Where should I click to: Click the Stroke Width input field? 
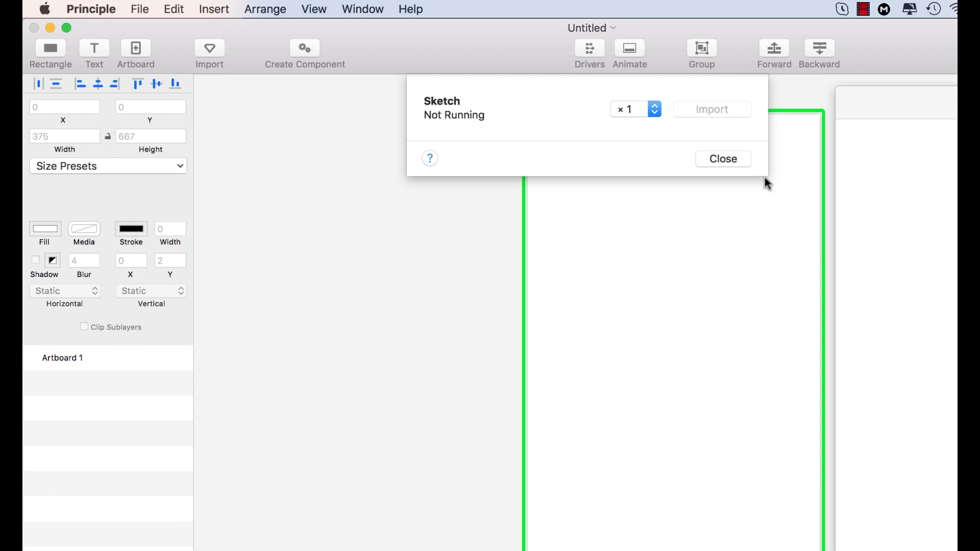click(170, 229)
